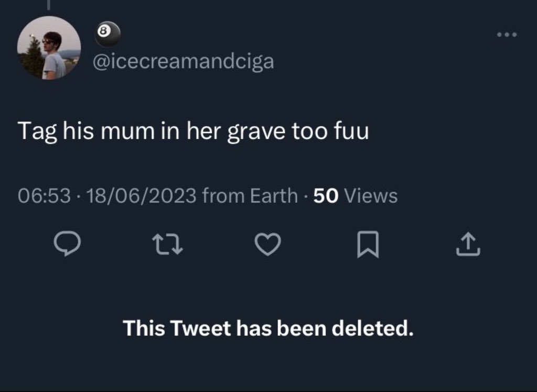Image resolution: width=537 pixels, height=392 pixels.
Task: Click the reply speech bubble icon
Action: (68, 244)
